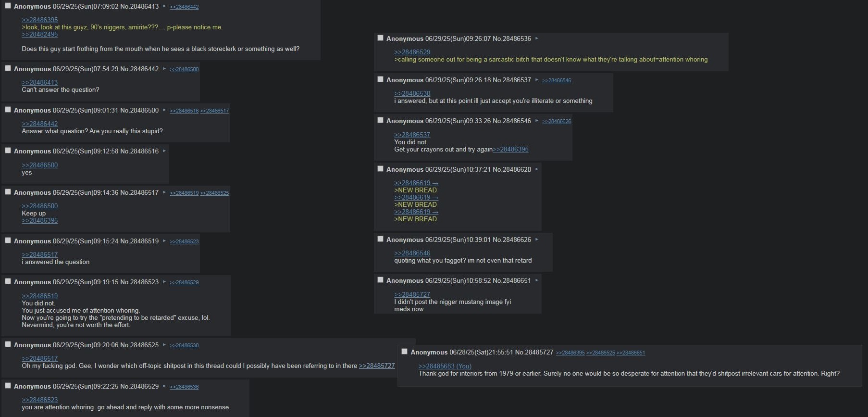Tick the box beside post No.28486537
Viewport: 868px width, 417px height.
[380, 79]
